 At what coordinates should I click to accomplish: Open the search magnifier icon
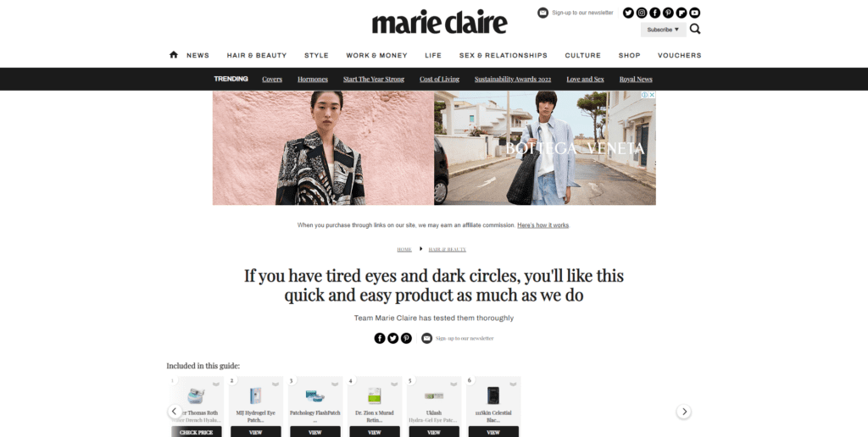point(695,30)
